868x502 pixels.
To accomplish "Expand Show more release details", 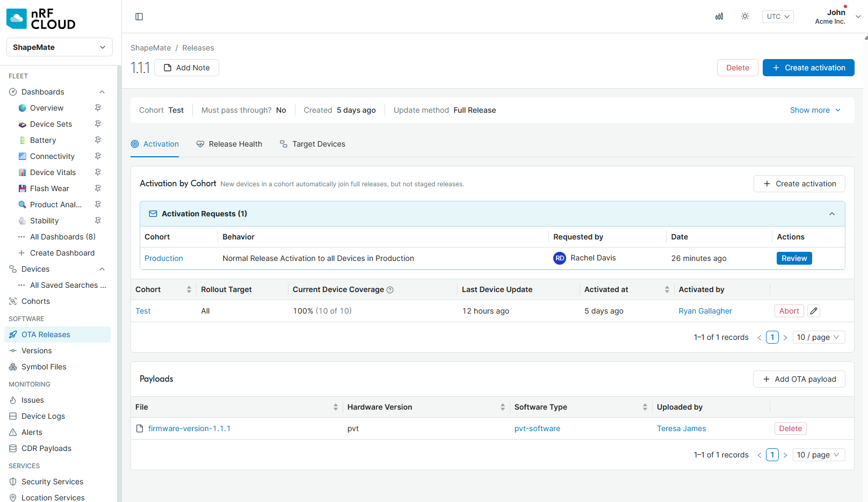I will [x=815, y=110].
